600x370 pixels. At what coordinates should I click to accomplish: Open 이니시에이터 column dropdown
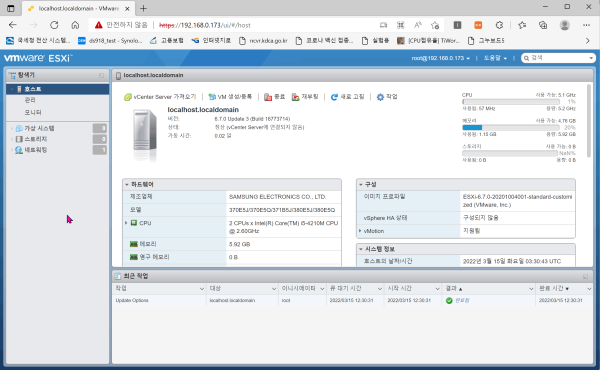[322, 289]
